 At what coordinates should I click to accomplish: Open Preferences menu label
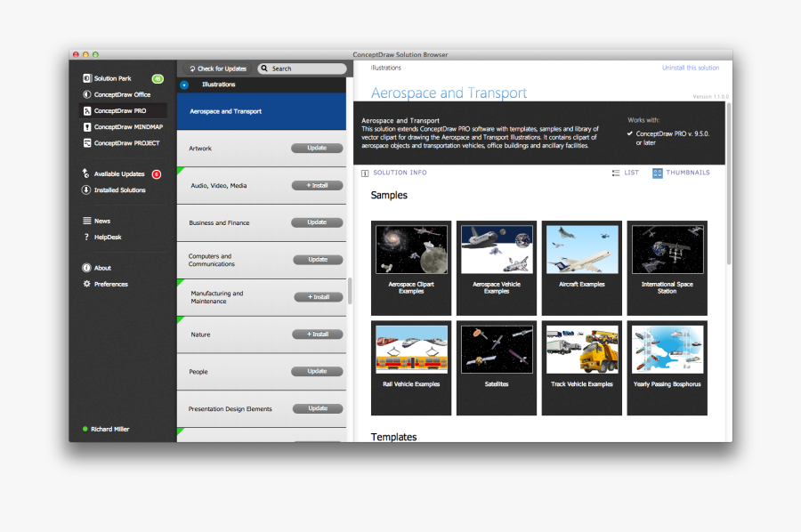(111, 285)
